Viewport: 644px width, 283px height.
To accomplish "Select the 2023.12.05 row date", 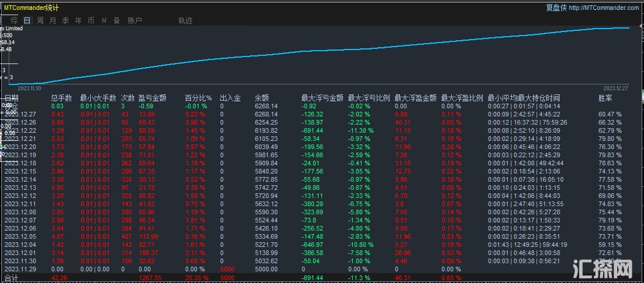I will [x=20, y=236].
